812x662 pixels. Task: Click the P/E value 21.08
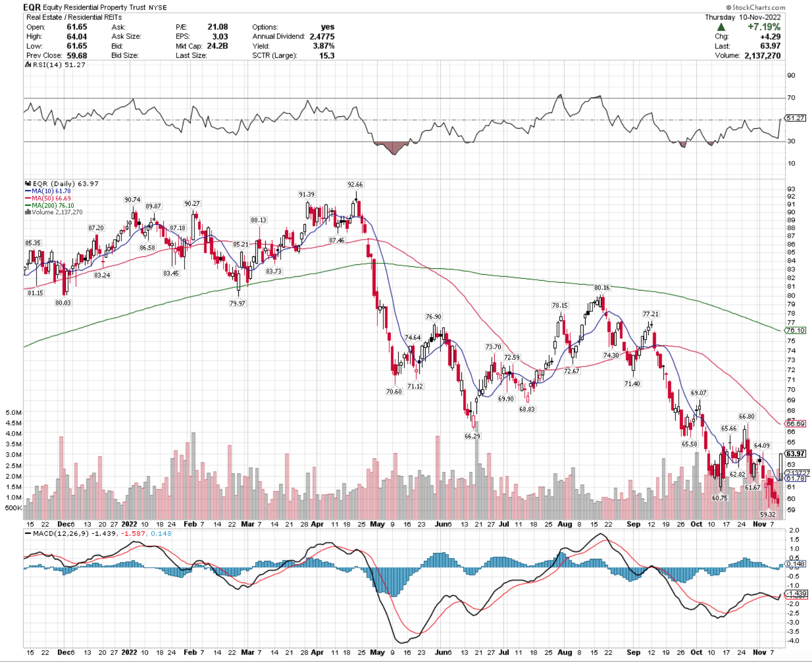[218, 27]
